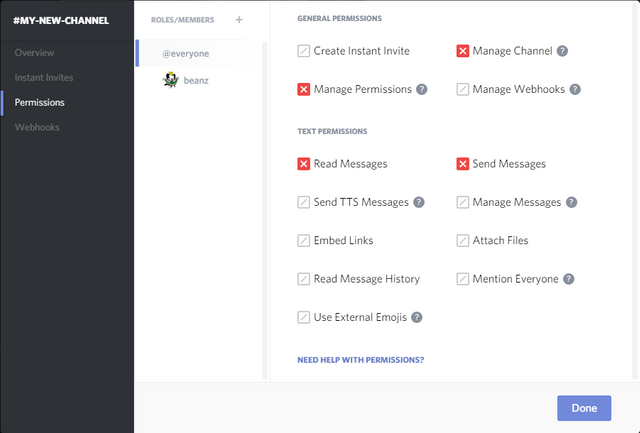This screenshot has width=640, height=433.
Task: Toggle the Manage Permissions denied checkbox
Action: (x=304, y=89)
